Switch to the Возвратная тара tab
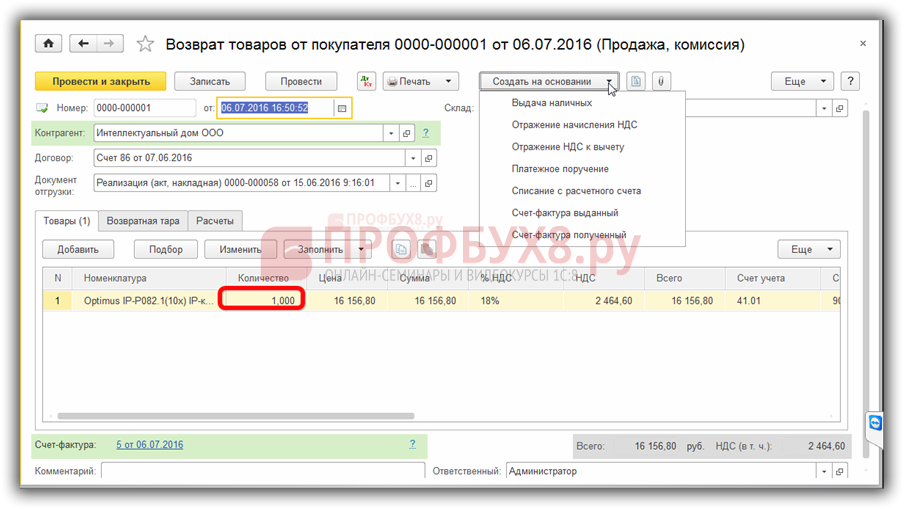904x509 pixels. pyautogui.click(x=143, y=221)
